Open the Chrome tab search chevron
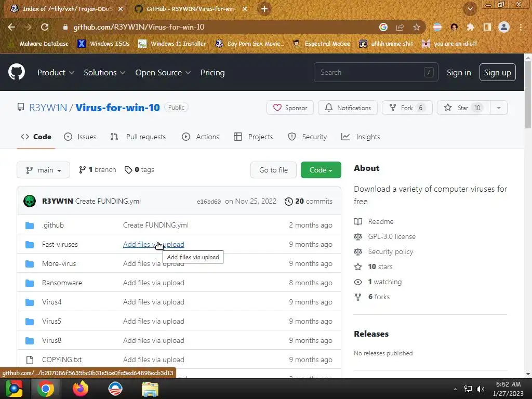This screenshot has width=532, height=399. pyautogui.click(x=470, y=9)
